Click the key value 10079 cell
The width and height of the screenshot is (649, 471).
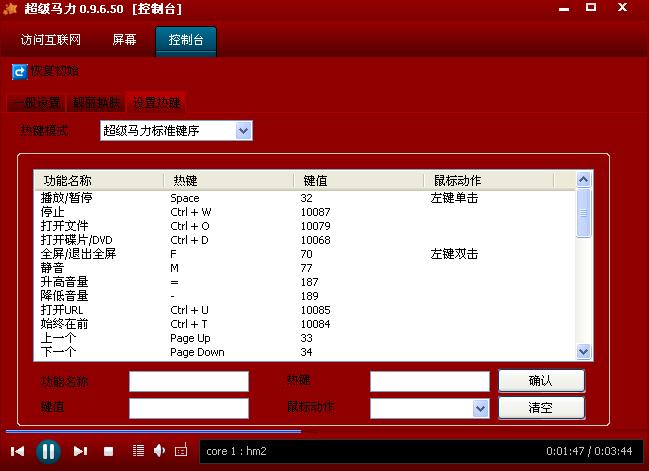coord(315,226)
